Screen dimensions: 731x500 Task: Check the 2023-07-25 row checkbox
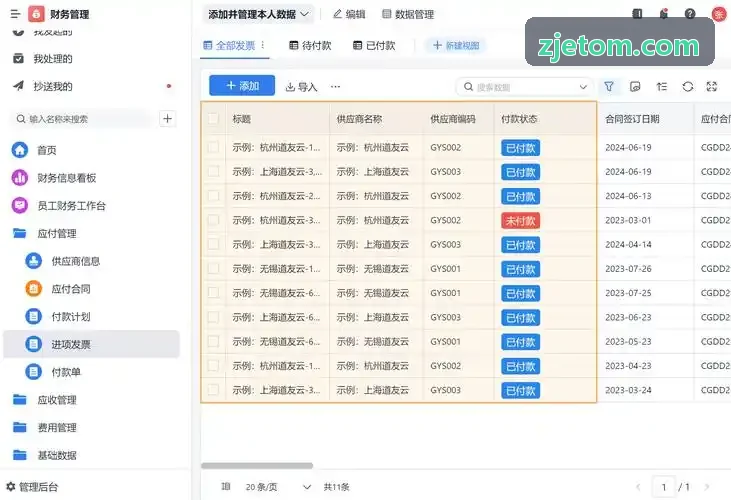(213, 293)
